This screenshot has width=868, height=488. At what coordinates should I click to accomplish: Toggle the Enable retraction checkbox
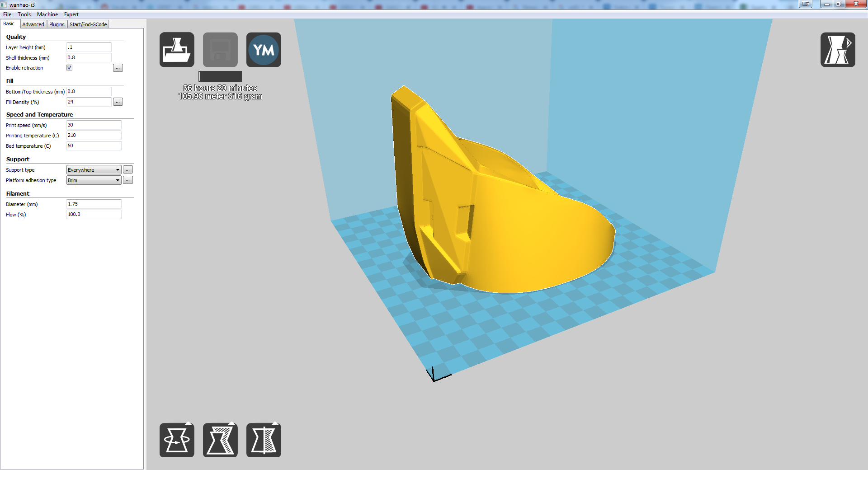pyautogui.click(x=70, y=68)
